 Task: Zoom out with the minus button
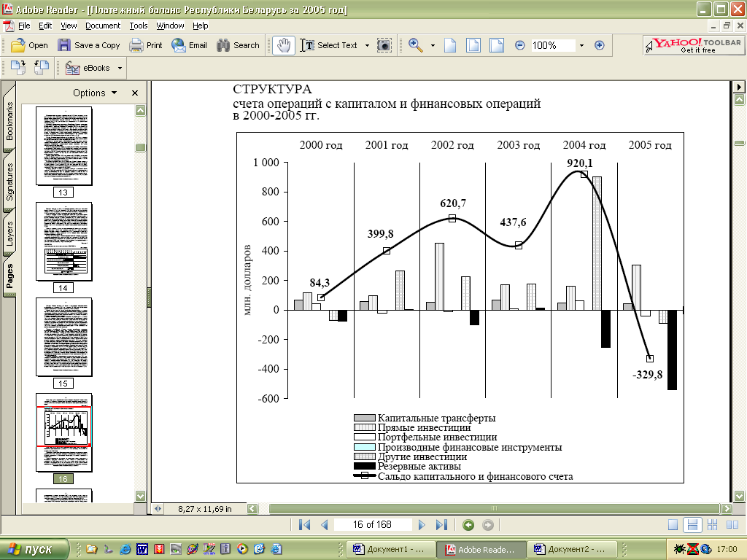(519, 45)
